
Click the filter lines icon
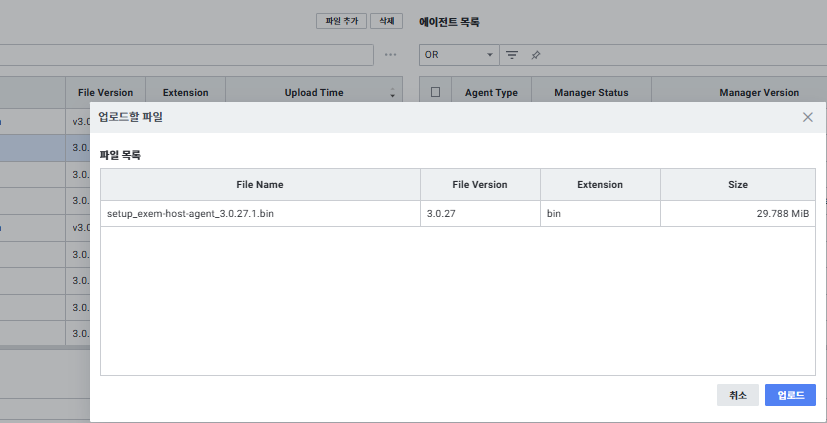click(512, 54)
